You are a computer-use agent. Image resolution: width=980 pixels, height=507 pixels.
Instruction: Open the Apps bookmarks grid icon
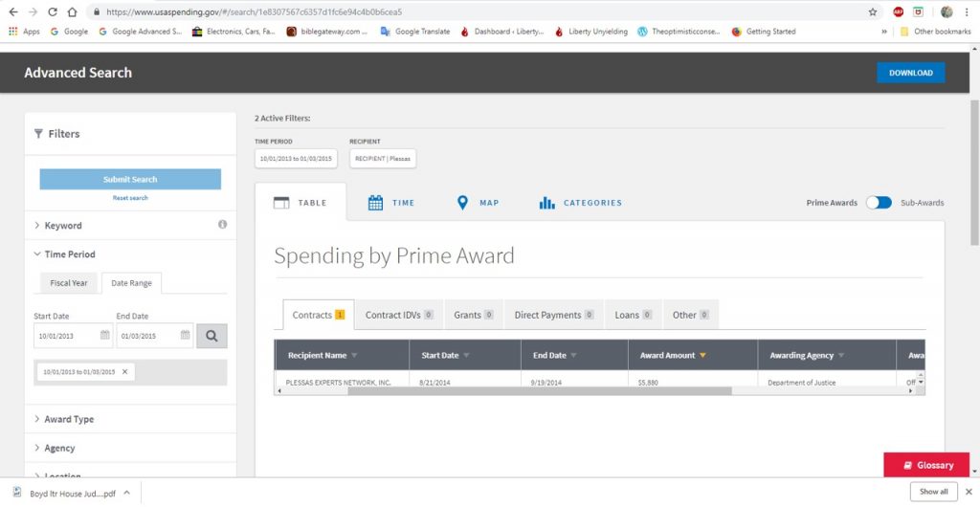[x=13, y=32]
